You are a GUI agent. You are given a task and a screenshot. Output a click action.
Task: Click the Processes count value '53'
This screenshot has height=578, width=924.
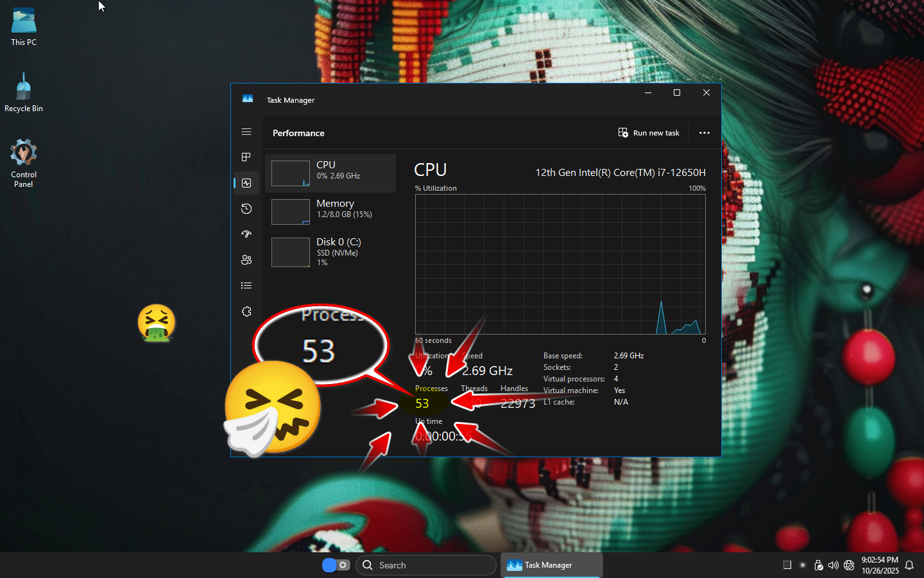[x=422, y=403]
